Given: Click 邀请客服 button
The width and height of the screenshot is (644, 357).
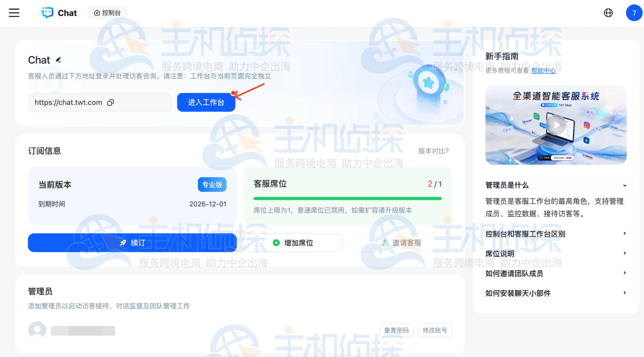Looking at the screenshot, I should [401, 243].
